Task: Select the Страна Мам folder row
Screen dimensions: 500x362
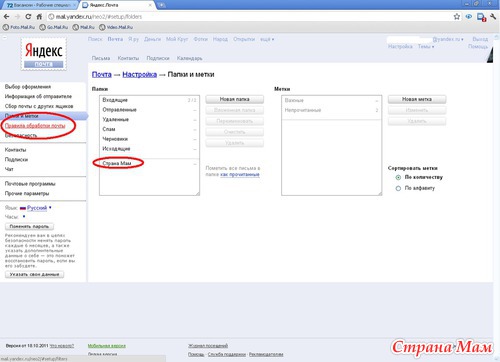Action: (149, 163)
